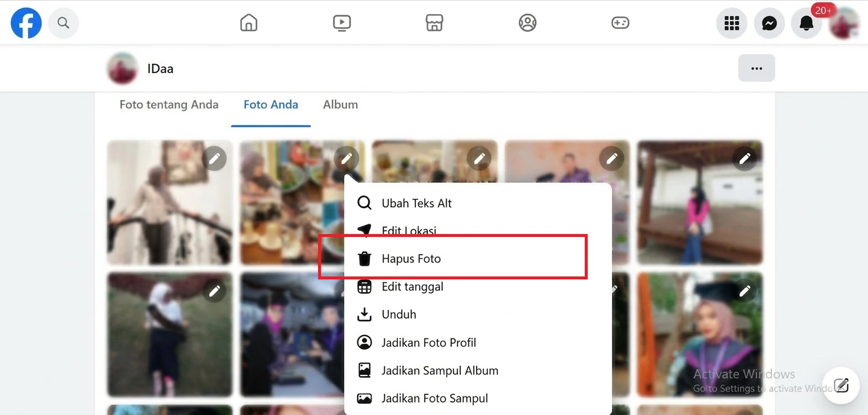
Task: Open the Groups icon in top navigation
Action: [x=527, y=22]
